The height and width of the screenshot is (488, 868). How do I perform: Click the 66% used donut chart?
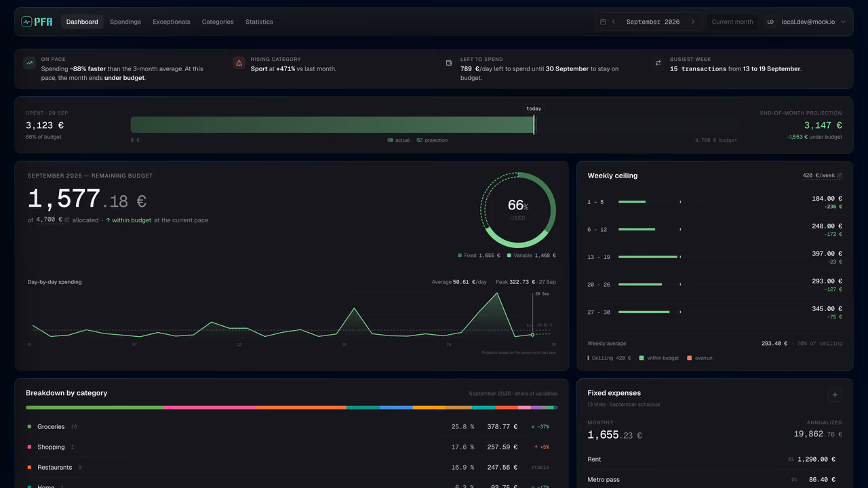point(518,209)
